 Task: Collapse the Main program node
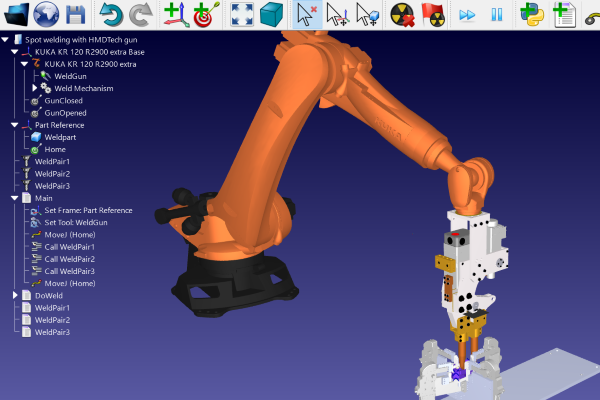pyautogui.click(x=14, y=198)
